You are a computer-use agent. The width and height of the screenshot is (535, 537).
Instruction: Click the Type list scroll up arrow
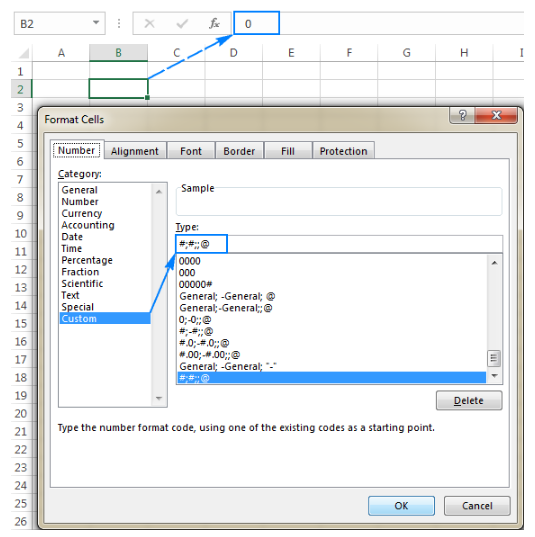point(494,263)
